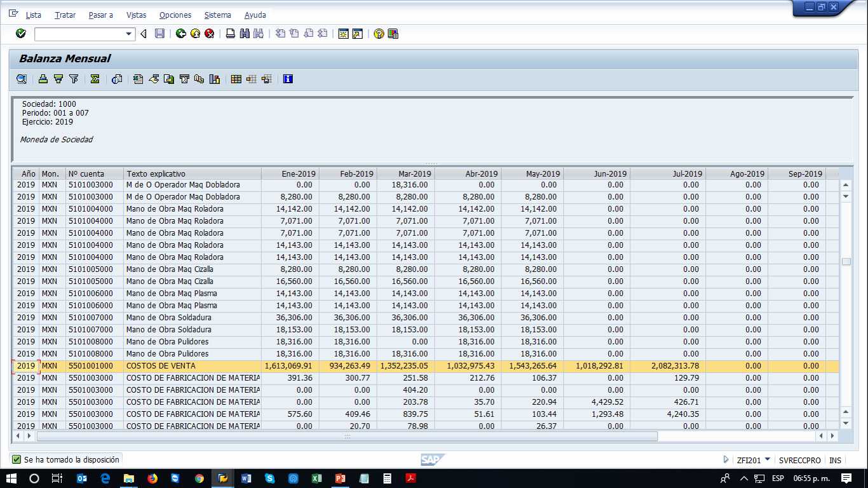This screenshot has height=488, width=868.
Task: Click the Windows Start button
Action: [11, 478]
